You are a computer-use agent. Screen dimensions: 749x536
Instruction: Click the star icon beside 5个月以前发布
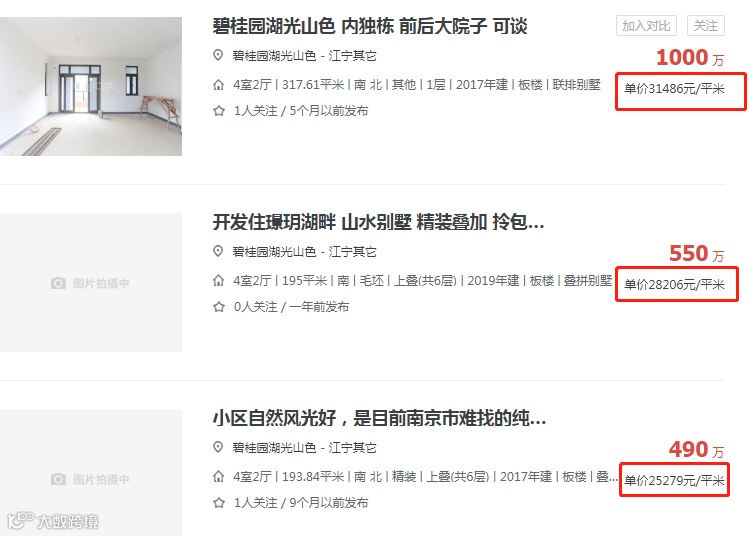pos(219,111)
